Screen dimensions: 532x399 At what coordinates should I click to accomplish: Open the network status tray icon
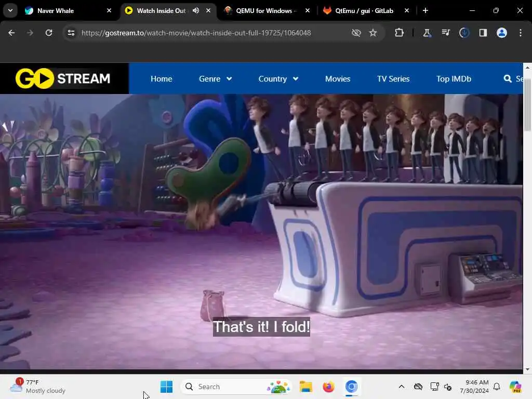pyautogui.click(x=434, y=387)
